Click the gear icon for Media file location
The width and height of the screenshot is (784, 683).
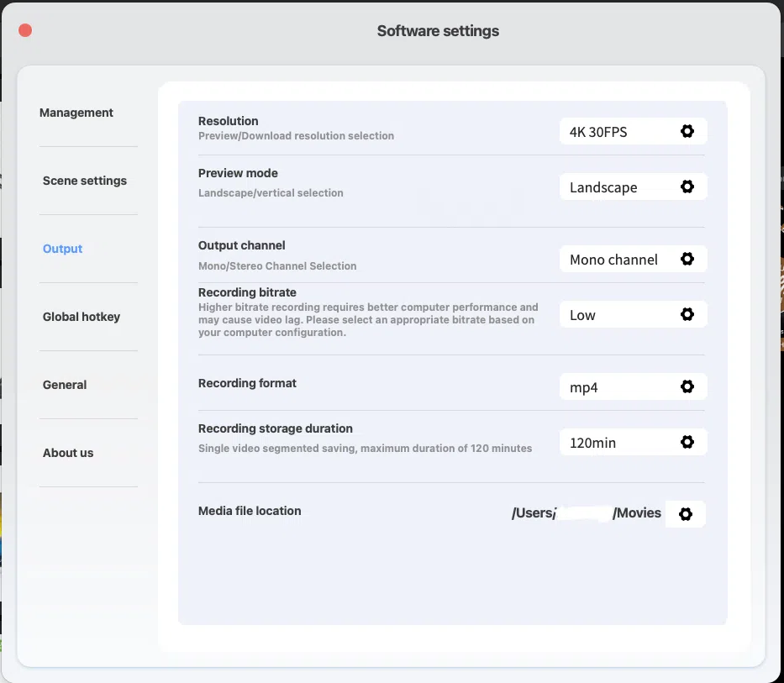685,514
